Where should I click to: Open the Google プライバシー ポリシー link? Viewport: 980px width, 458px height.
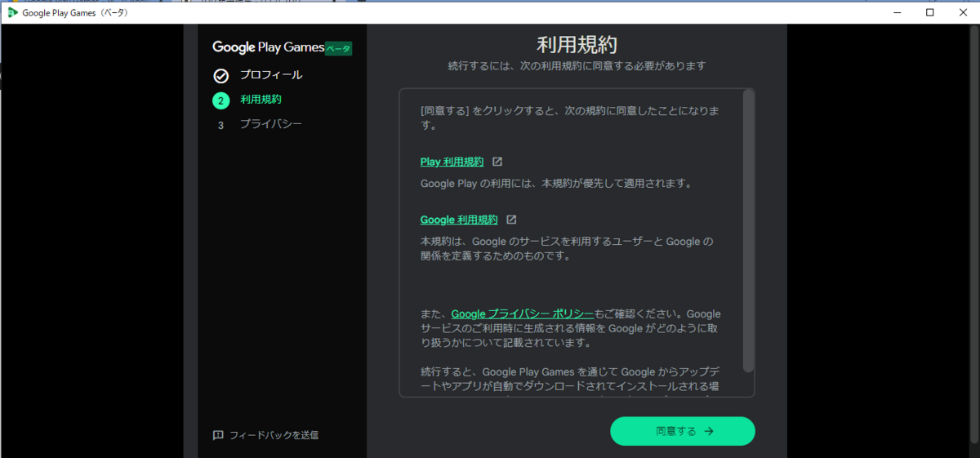pos(522,313)
